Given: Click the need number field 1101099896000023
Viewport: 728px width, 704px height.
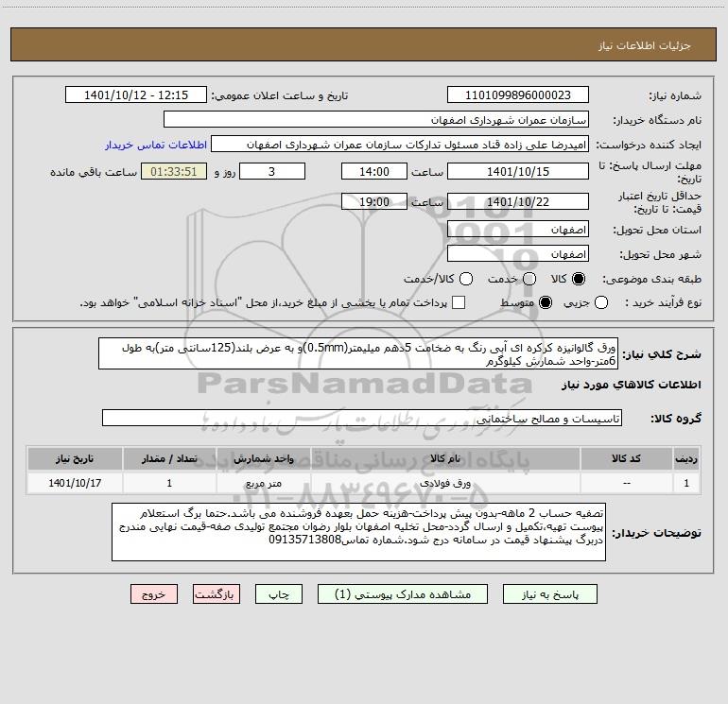Looking at the screenshot, I should pos(518,94).
